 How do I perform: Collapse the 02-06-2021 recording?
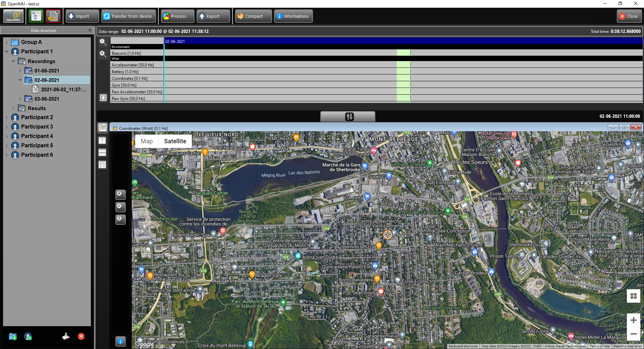[20, 80]
